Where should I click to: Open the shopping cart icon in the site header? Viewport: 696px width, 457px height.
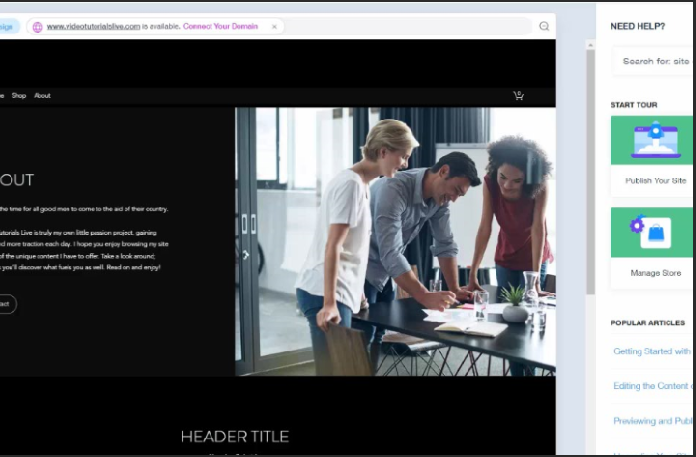tap(518, 95)
